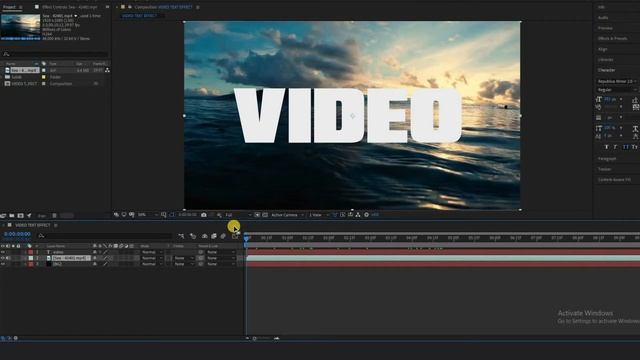The height and width of the screenshot is (360, 640).
Task: Click the project settings rocket icon
Action: tap(29, 216)
